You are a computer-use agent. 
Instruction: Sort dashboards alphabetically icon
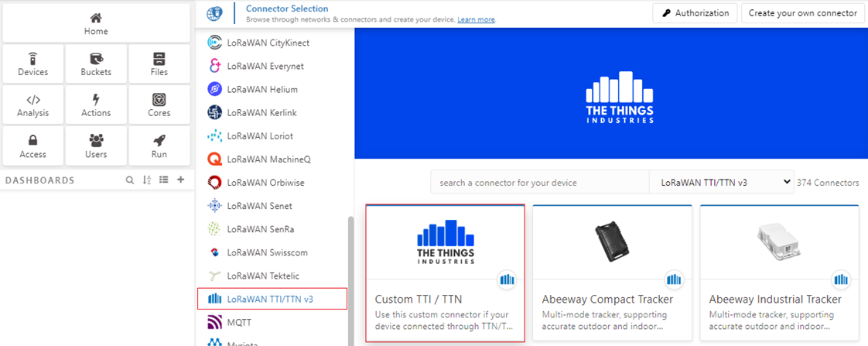point(147,180)
